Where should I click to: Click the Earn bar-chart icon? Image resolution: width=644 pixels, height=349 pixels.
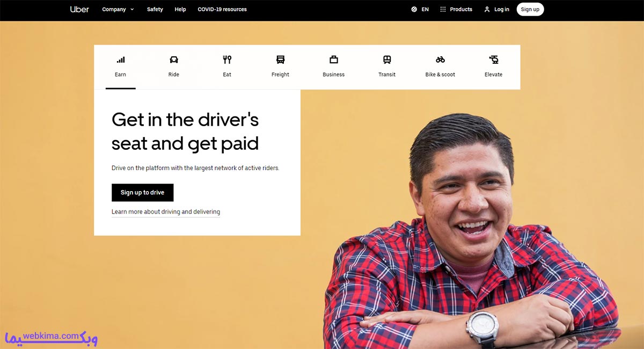coord(121,60)
